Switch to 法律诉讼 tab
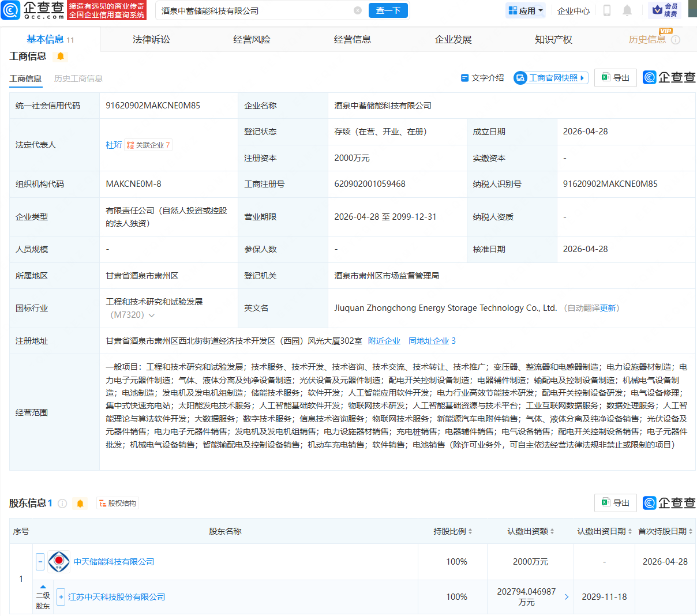This screenshot has height=616, width=697. pyautogui.click(x=151, y=39)
